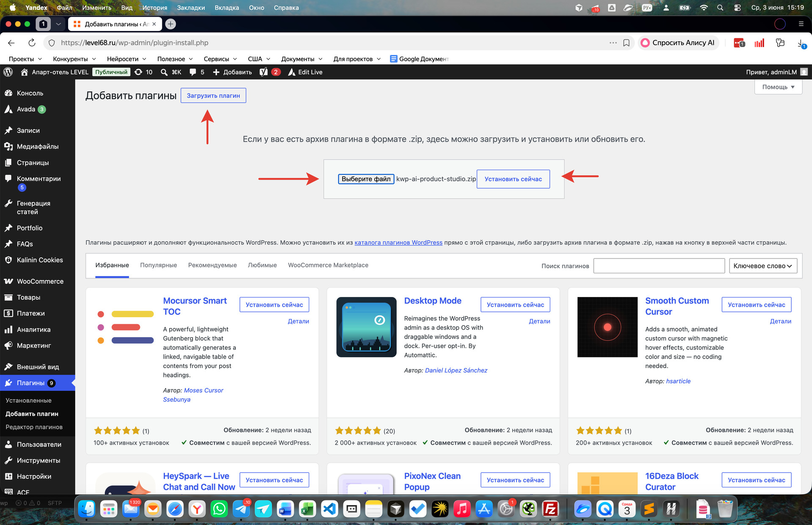Viewport: 812px width, 525px height.
Task: Switch to the Популярные tab
Action: tap(159, 265)
